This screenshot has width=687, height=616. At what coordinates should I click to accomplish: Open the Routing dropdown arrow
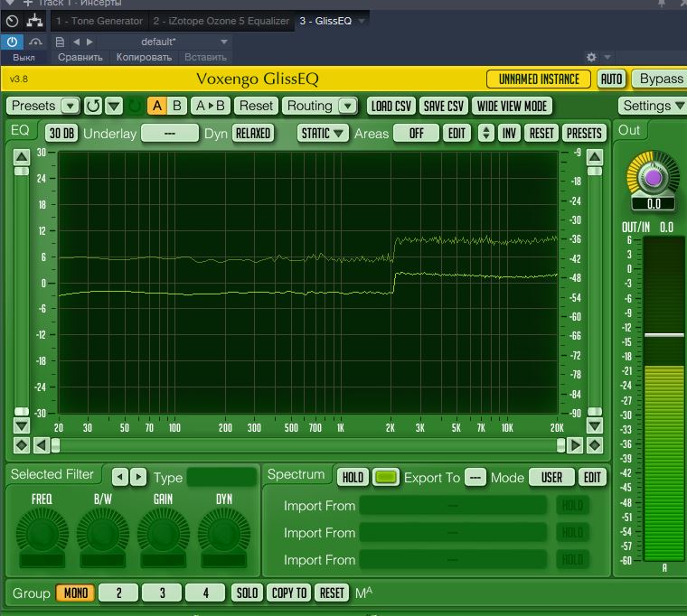click(348, 106)
